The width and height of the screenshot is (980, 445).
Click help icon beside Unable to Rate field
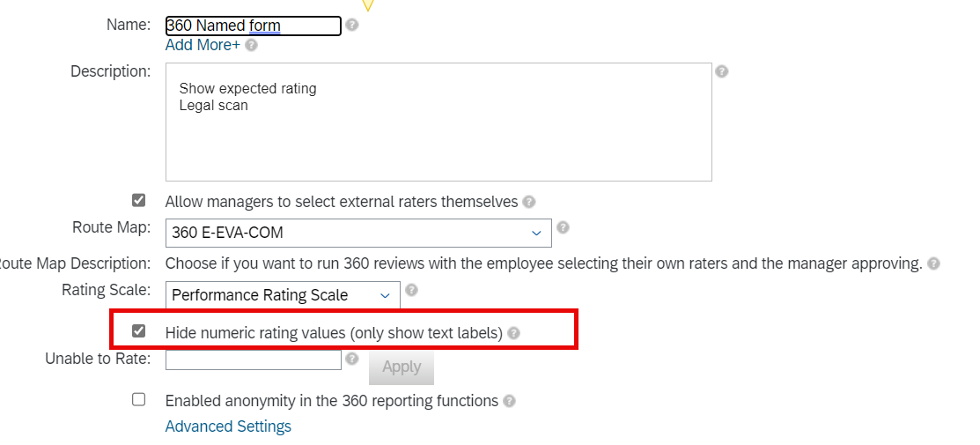(x=352, y=359)
